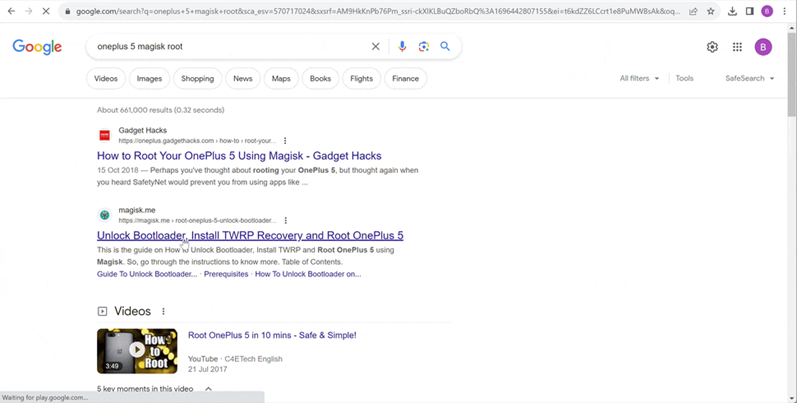
Task: Submit search with magnifying glass icon
Action: coord(445,46)
